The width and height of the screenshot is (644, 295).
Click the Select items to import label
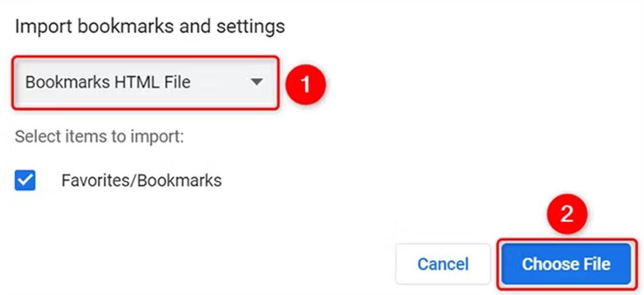tap(99, 137)
